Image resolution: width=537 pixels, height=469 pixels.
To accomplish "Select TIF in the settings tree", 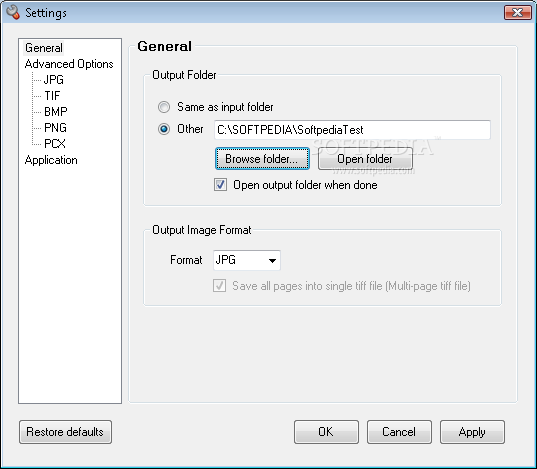I will coord(52,96).
